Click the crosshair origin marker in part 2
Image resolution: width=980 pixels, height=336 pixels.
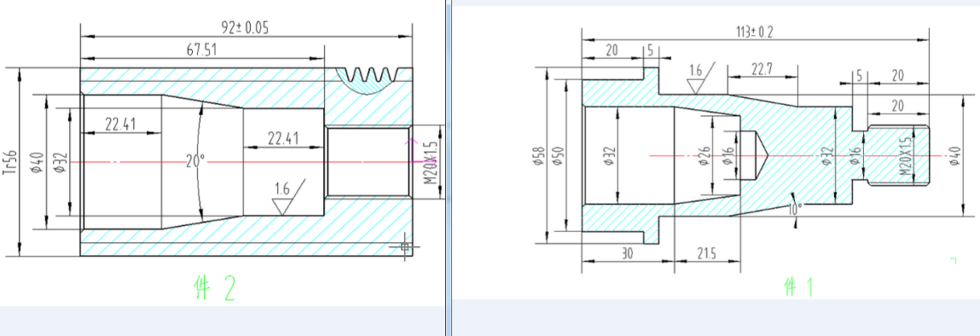(x=404, y=247)
